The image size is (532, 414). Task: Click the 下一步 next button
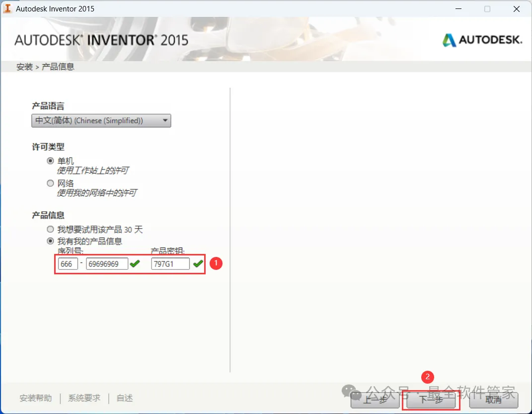pyautogui.click(x=431, y=400)
